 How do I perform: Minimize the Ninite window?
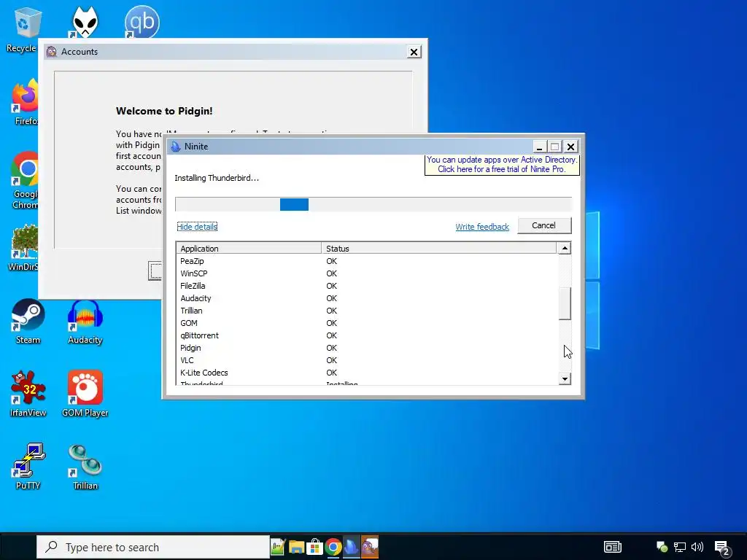point(539,146)
